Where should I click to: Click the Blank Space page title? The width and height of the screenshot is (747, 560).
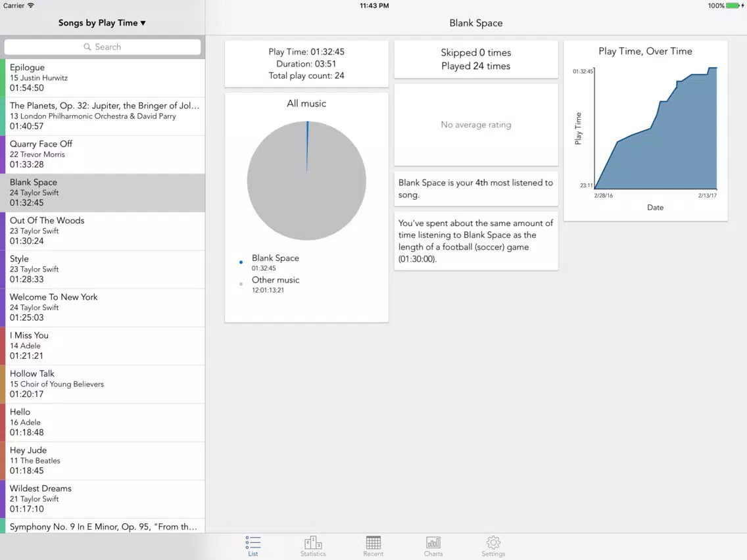[x=476, y=23]
